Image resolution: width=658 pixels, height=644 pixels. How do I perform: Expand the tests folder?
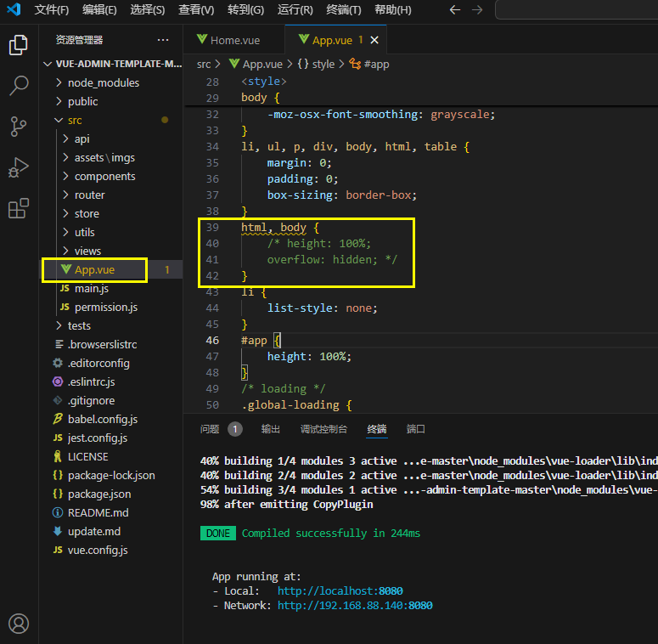coord(79,325)
